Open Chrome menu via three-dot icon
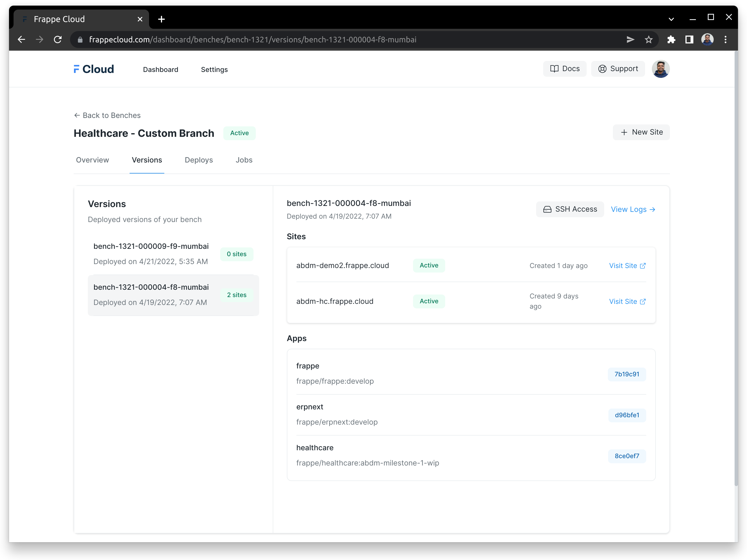 [x=725, y=39]
